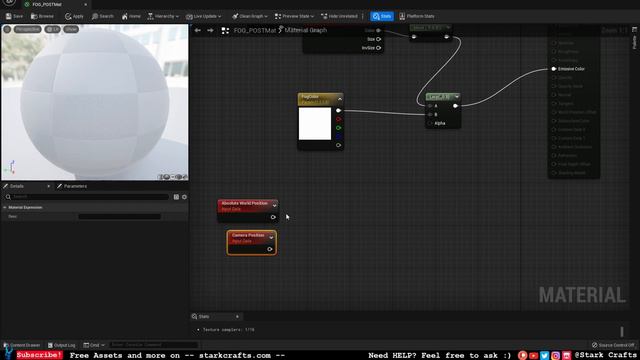Click the Emissive Color input pin

click(554, 69)
